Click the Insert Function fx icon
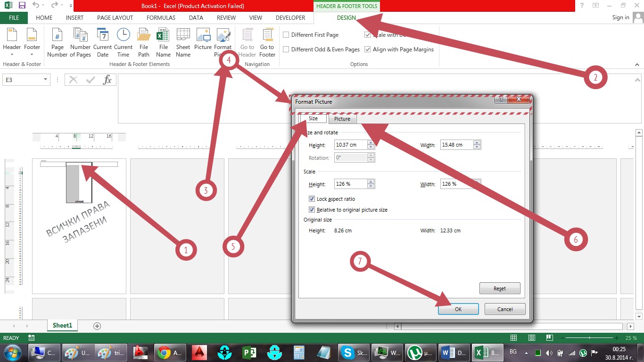Image resolution: width=644 pixels, height=362 pixels. tap(107, 80)
